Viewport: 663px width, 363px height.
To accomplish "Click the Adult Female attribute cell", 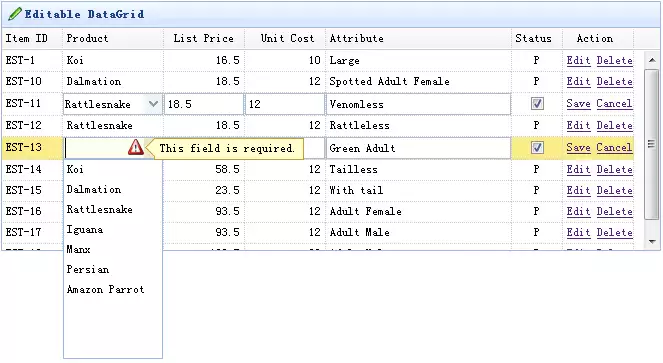I will coord(418,212).
